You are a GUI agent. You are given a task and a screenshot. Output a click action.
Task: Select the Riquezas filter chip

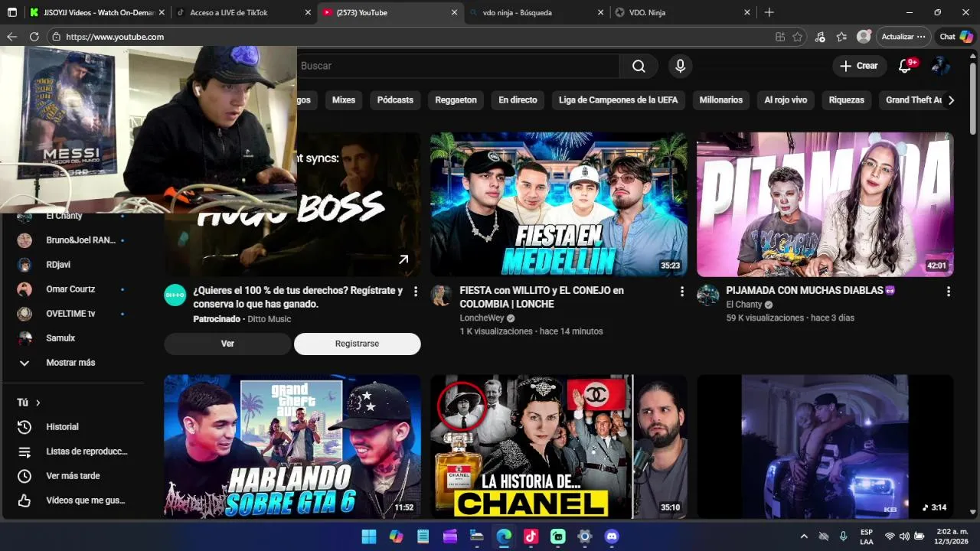pyautogui.click(x=846, y=99)
